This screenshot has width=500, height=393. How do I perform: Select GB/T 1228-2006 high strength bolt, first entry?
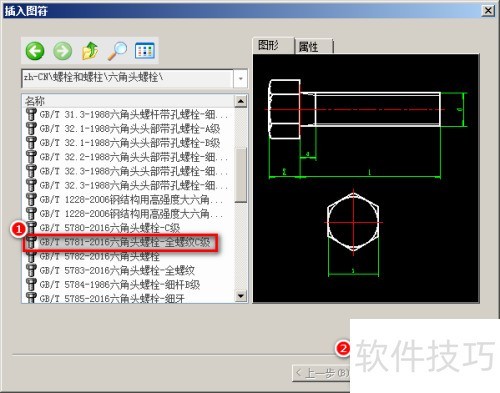tap(128, 200)
